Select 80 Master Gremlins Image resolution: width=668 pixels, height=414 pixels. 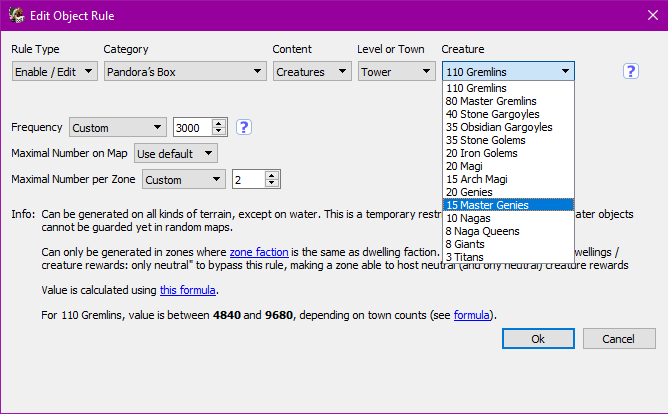click(x=508, y=101)
